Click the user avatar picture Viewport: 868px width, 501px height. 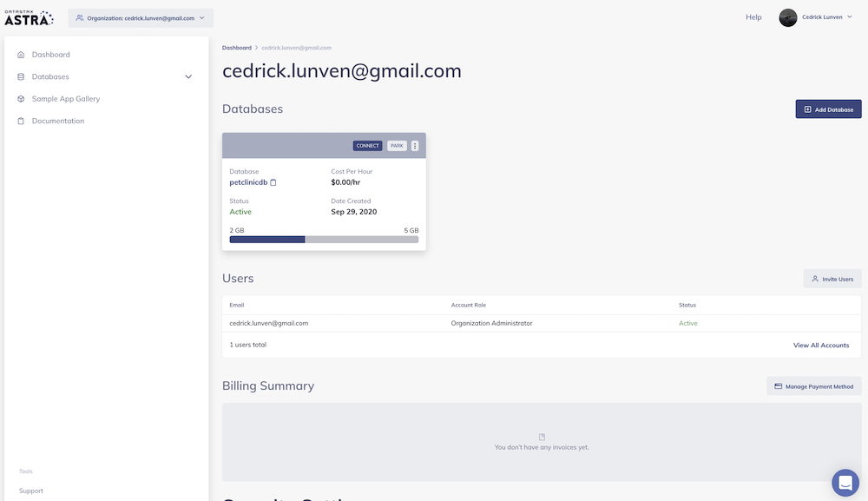(x=788, y=17)
